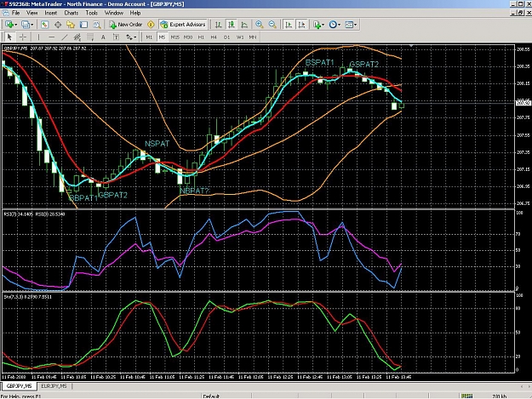This screenshot has height=399, width=532.
Task: Switch to Line Chart display
Action: [244, 25]
